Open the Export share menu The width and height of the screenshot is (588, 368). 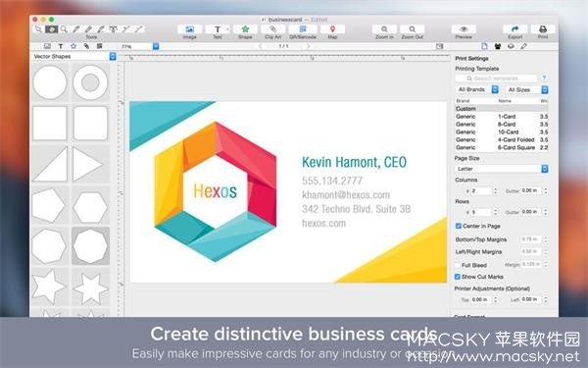[x=514, y=29]
